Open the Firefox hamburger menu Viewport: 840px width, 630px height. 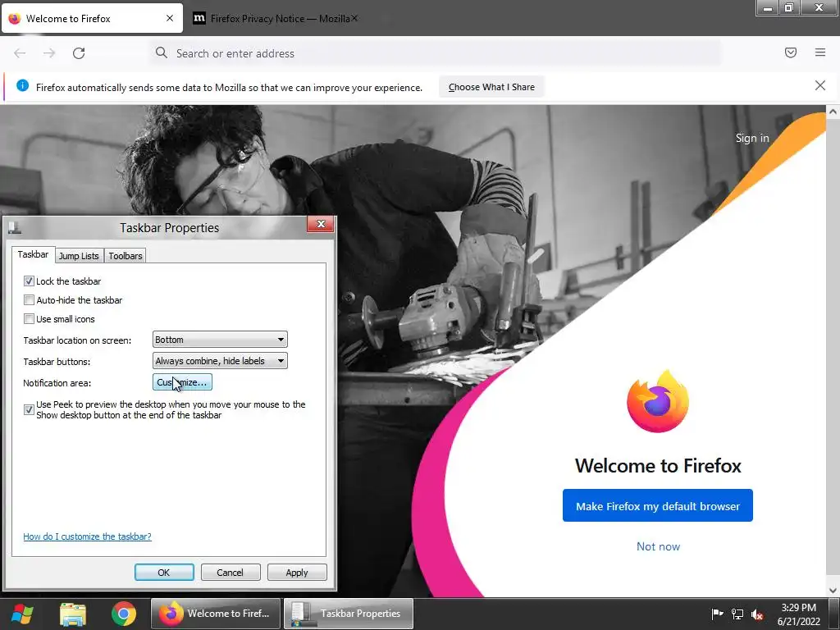pos(820,52)
